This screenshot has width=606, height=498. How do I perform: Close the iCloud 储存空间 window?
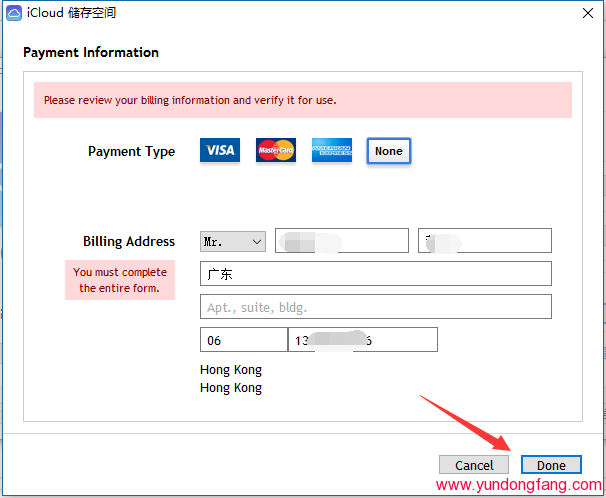pos(585,13)
